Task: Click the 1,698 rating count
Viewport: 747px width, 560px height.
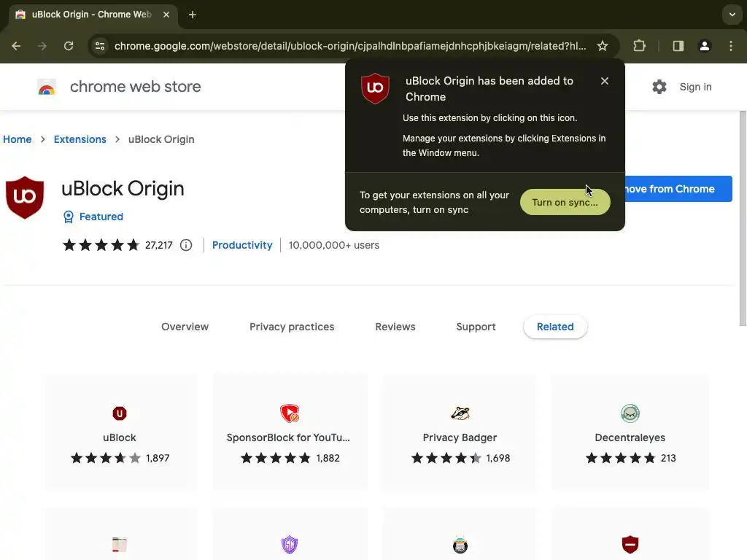Action: [x=498, y=458]
